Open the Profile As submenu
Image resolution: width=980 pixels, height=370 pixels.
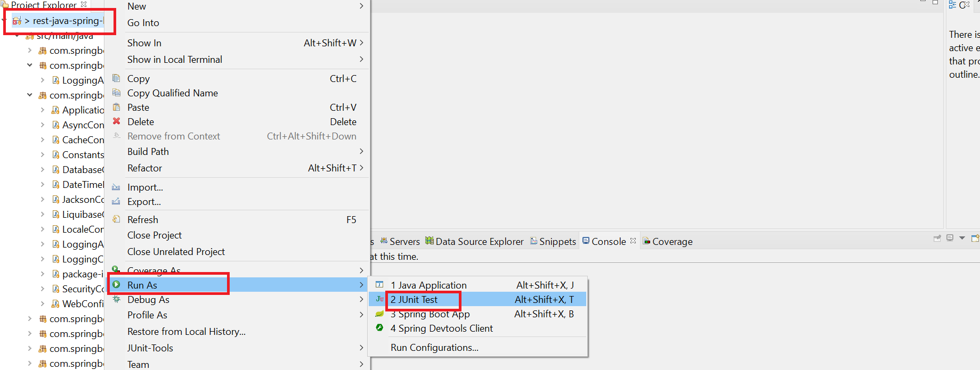point(238,315)
